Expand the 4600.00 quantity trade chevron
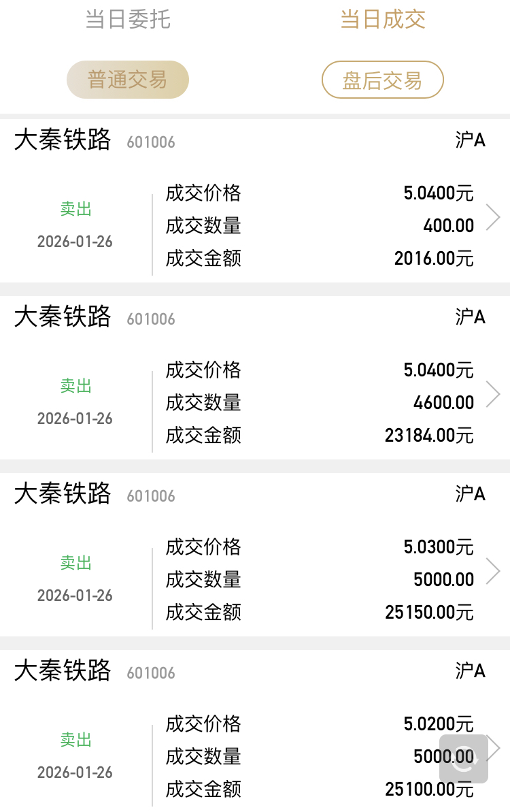Screen dimensions: 510x812 coord(494,394)
